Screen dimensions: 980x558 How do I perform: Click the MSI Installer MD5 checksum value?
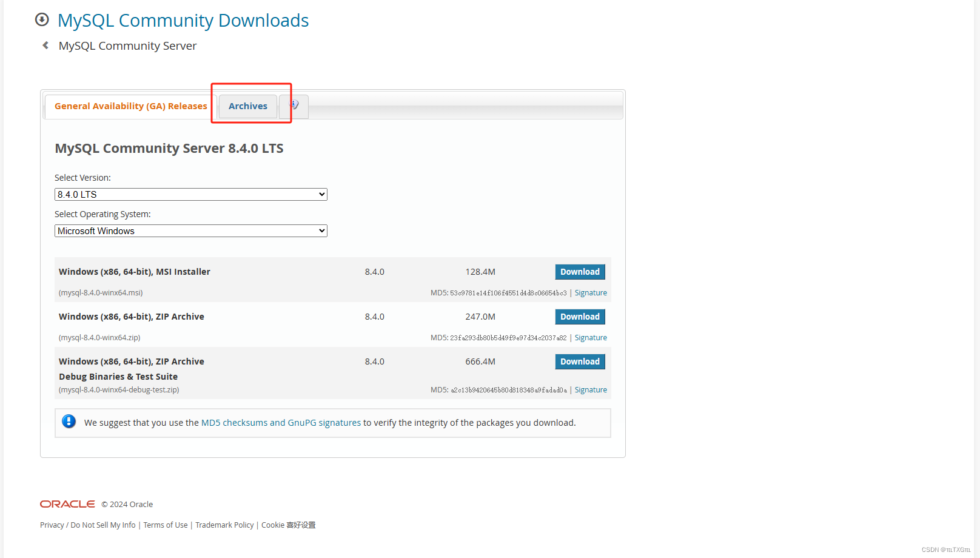pos(508,293)
